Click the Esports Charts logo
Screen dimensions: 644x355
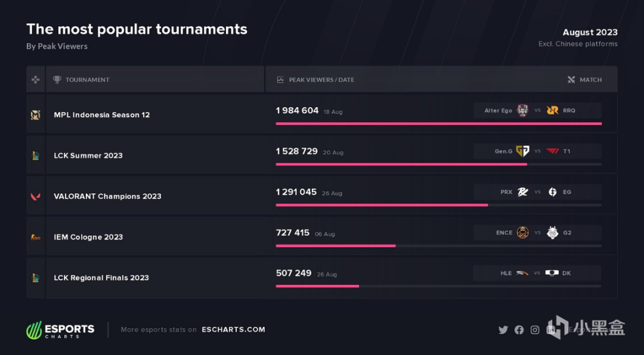click(x=60, y=330)
